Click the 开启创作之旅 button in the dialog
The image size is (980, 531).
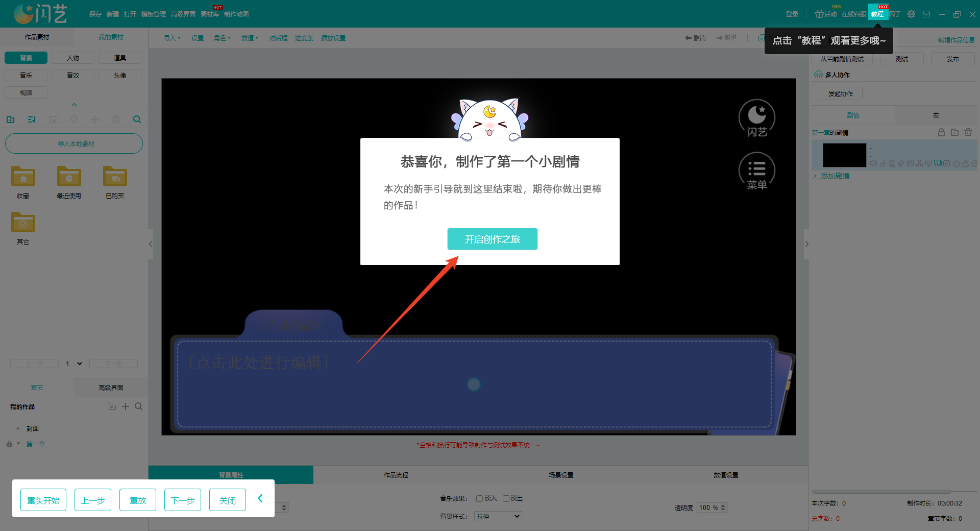492,239
